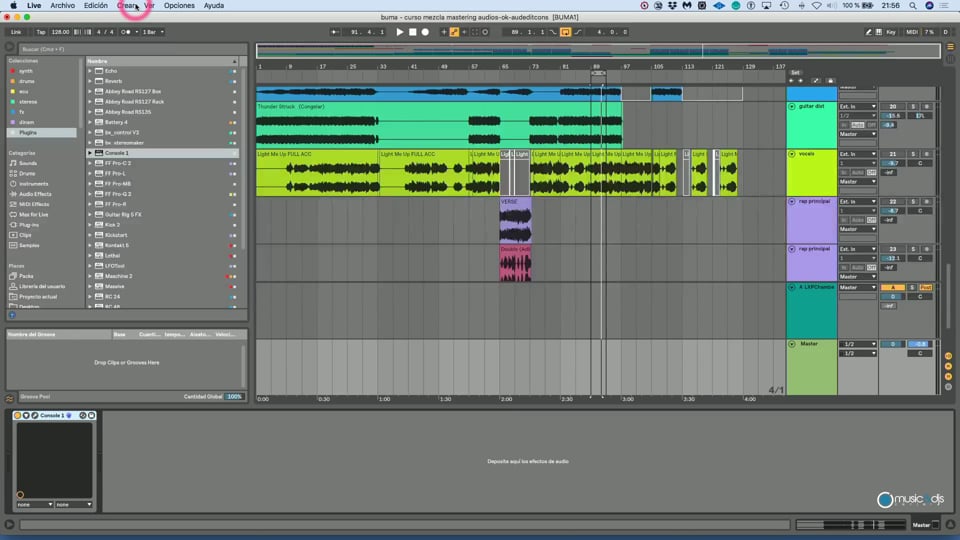
Task: Toggle the metronome
Action: pos(126,32)
